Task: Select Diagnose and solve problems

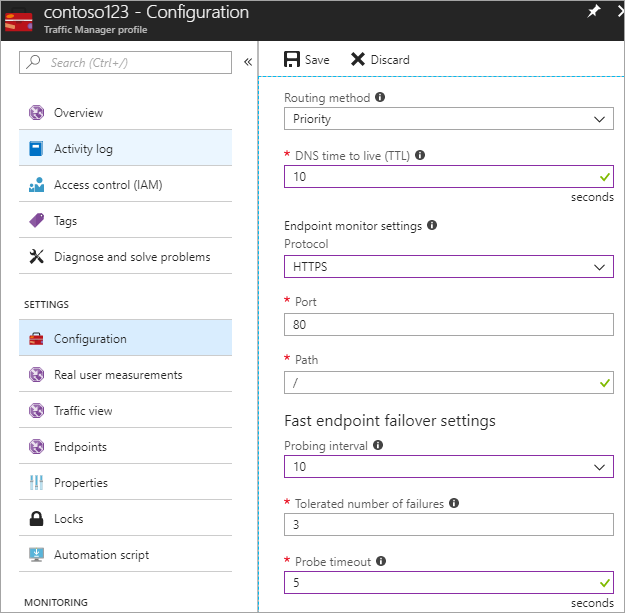Action: click(125, 256)
